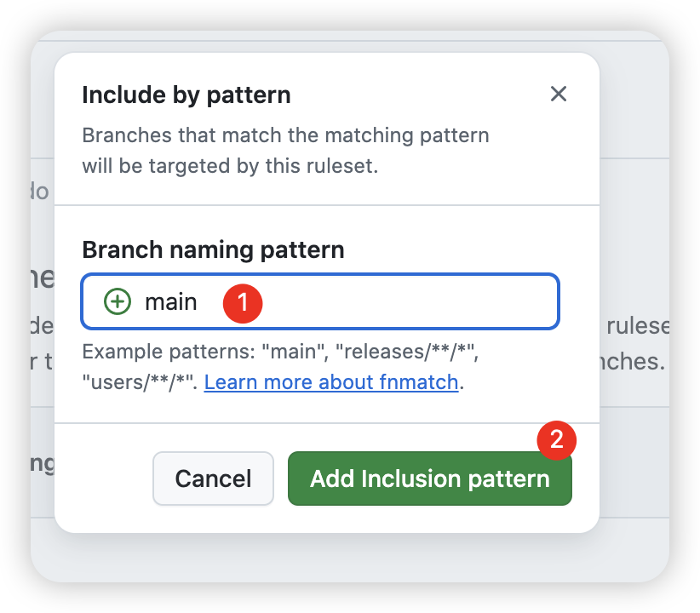Click the "Example patterns:" helper text
Image resolution: width=700 pixels, height=613 pixels.
coord(141,352)
